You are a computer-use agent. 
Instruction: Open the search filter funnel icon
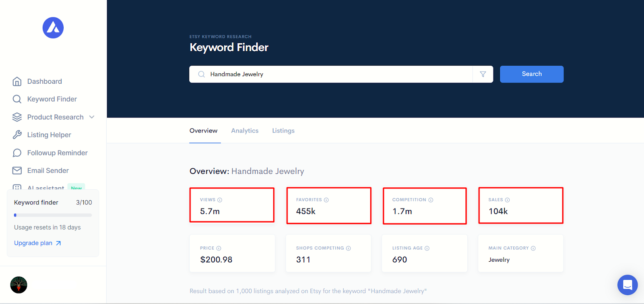click(483, 74)
